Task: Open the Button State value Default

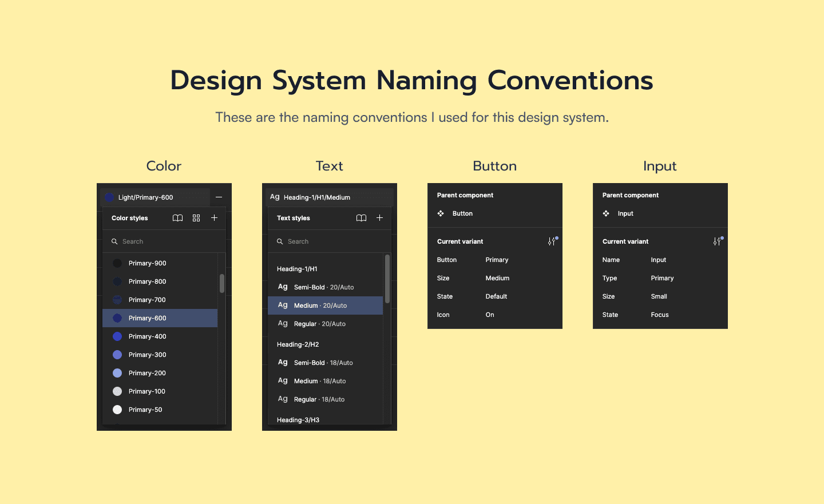Action: point(496,296)
